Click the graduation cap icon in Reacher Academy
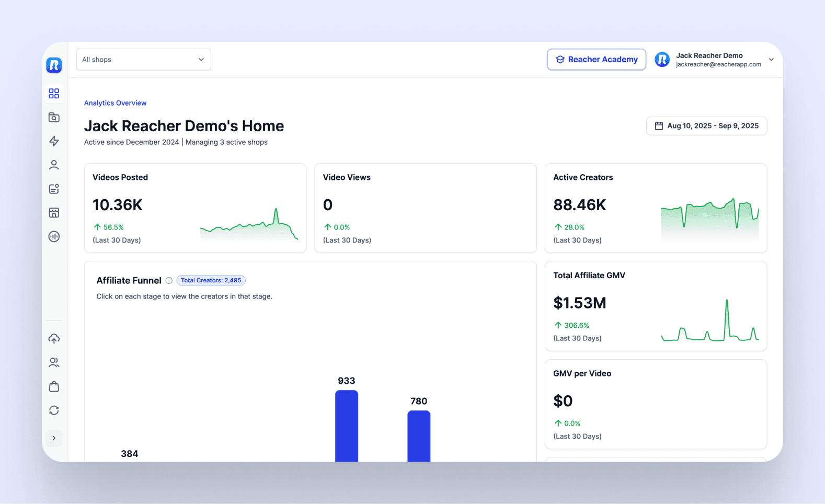Viewport: 825px width, 504px height. pyautogui.click(x=560, y=60)
